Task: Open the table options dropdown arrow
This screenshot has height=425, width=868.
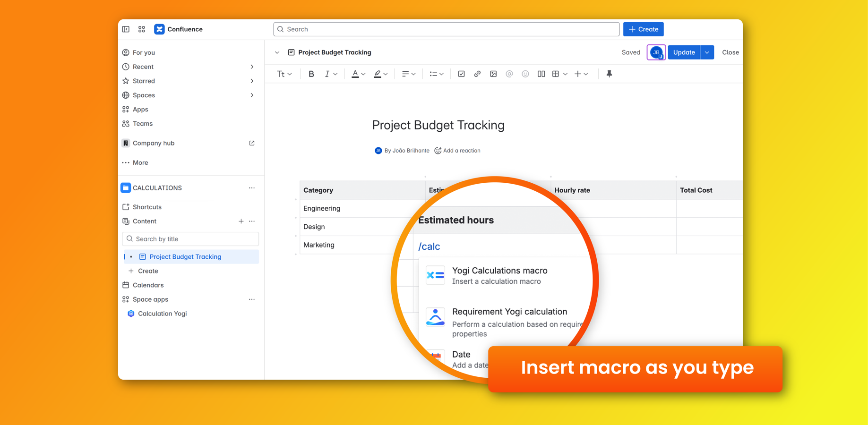Action: point(565,74)
